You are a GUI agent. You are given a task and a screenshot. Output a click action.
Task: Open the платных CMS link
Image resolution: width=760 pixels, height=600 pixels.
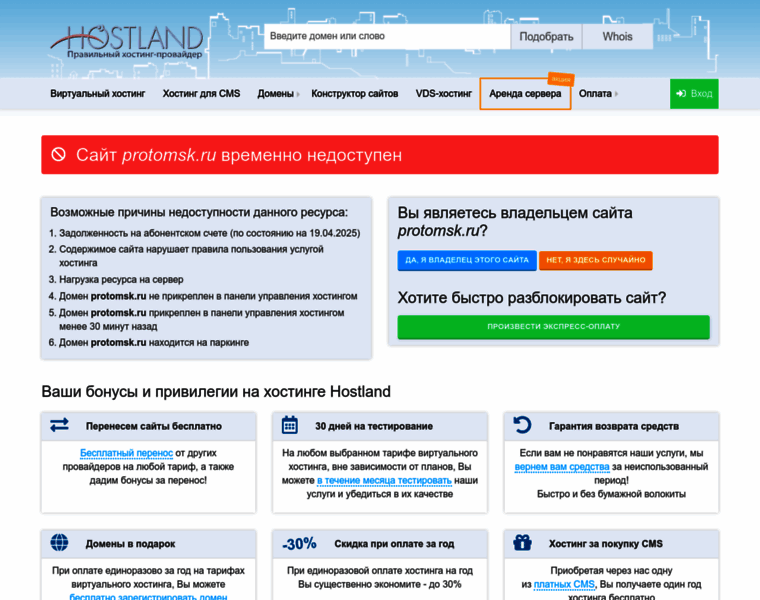pyautogui.click(x=564, y=584)
